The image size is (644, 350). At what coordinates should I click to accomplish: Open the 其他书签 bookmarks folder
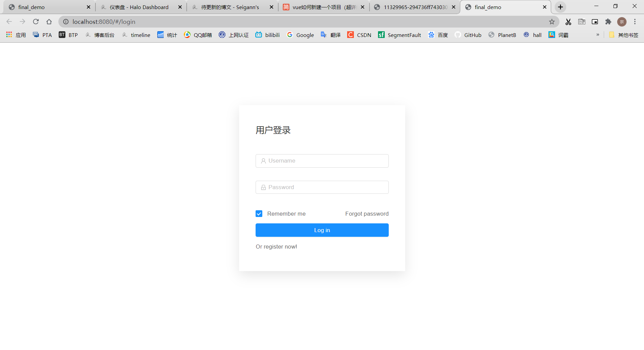[624, 35]
